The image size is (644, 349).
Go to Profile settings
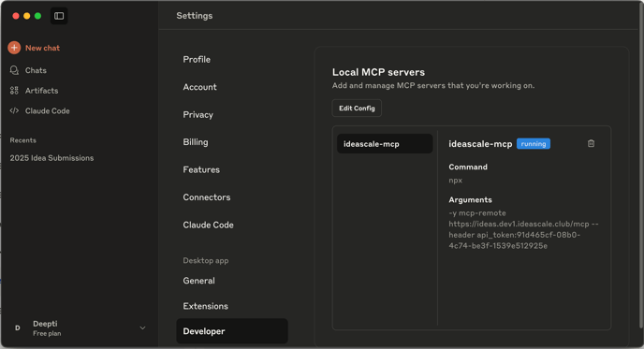pos(197,60)
